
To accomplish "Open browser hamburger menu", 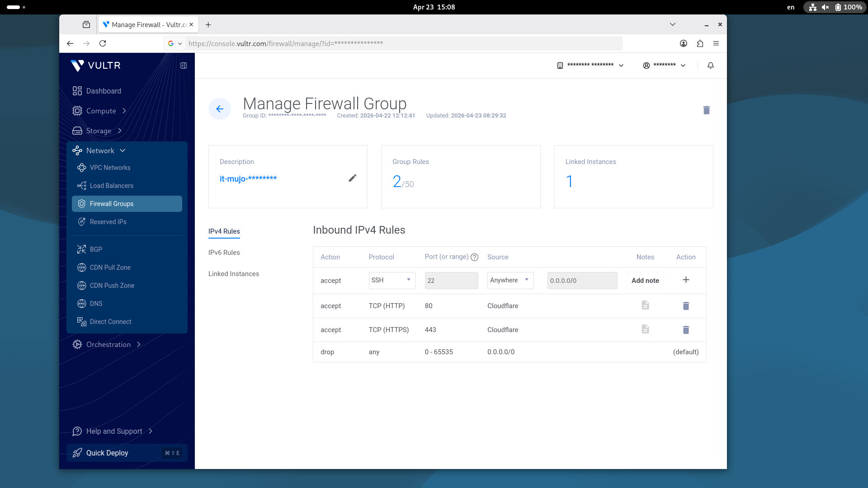I will point(716,43).
